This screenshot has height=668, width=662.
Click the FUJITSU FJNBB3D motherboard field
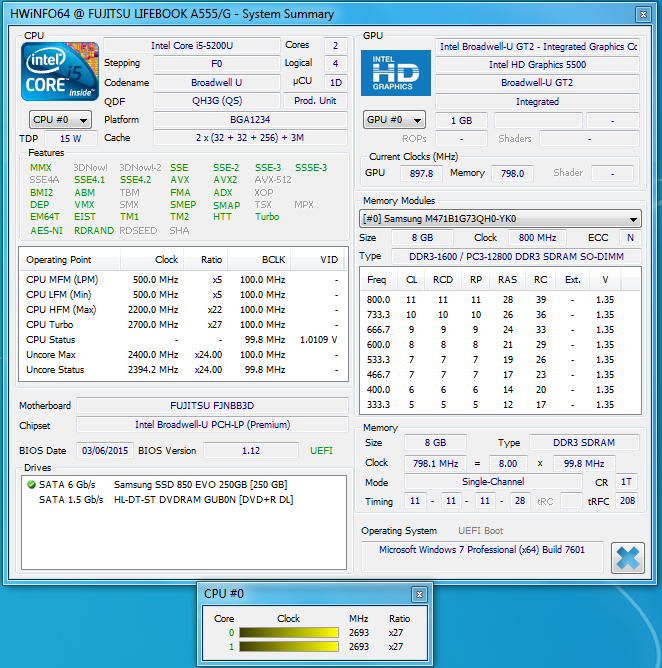212,406
